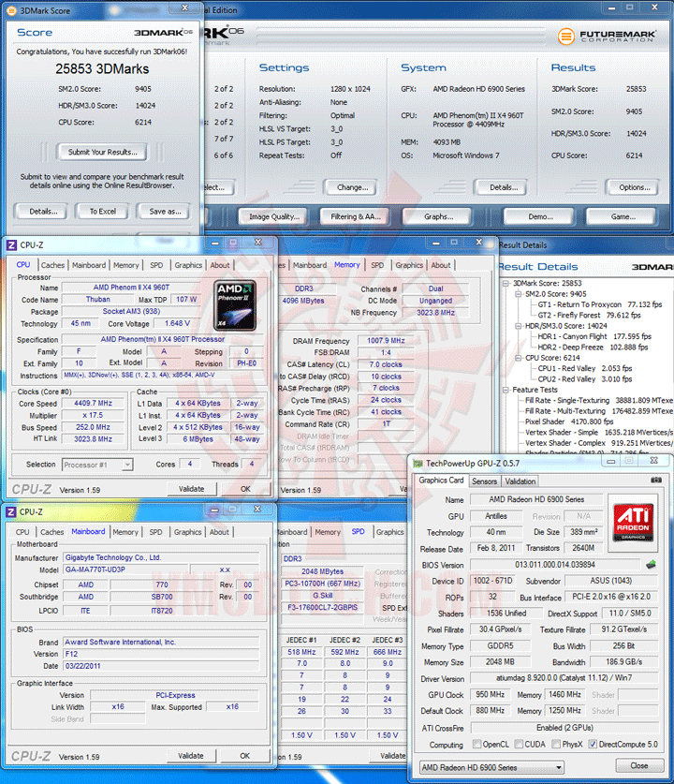Viewport: 674px width, 784px height.
Task: Open the Graphics tab in the upper CPU-Z window
Action: [188, 265]
